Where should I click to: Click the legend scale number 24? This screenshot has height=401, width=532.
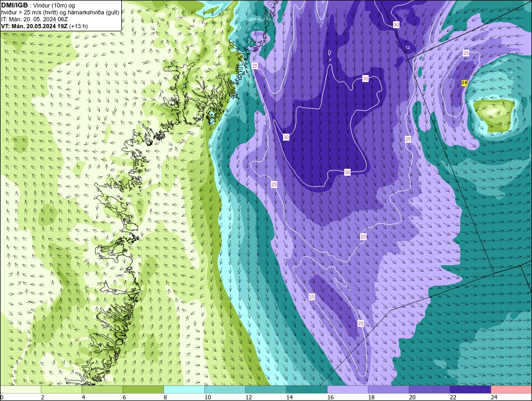click(494, 397)
